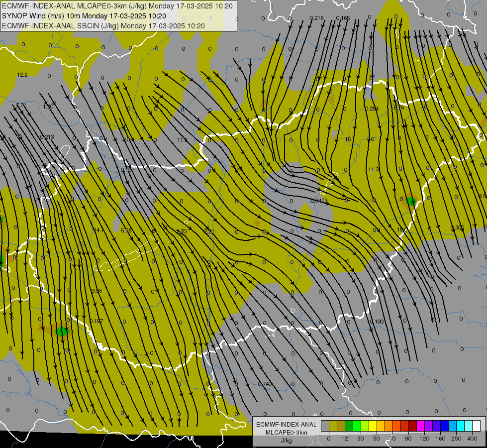This screenshot has width=487, height=448.
Task: Click the legend unit J/kg
Action: [x=286, y=441]
